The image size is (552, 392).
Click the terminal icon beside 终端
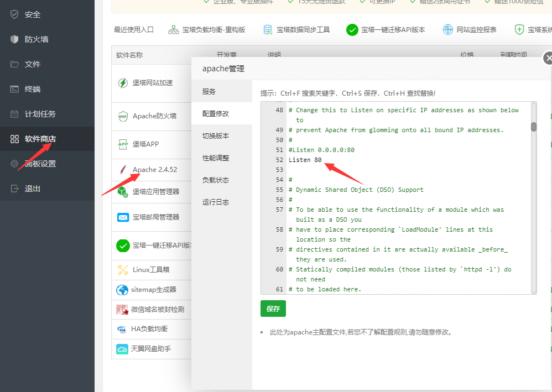14,88
